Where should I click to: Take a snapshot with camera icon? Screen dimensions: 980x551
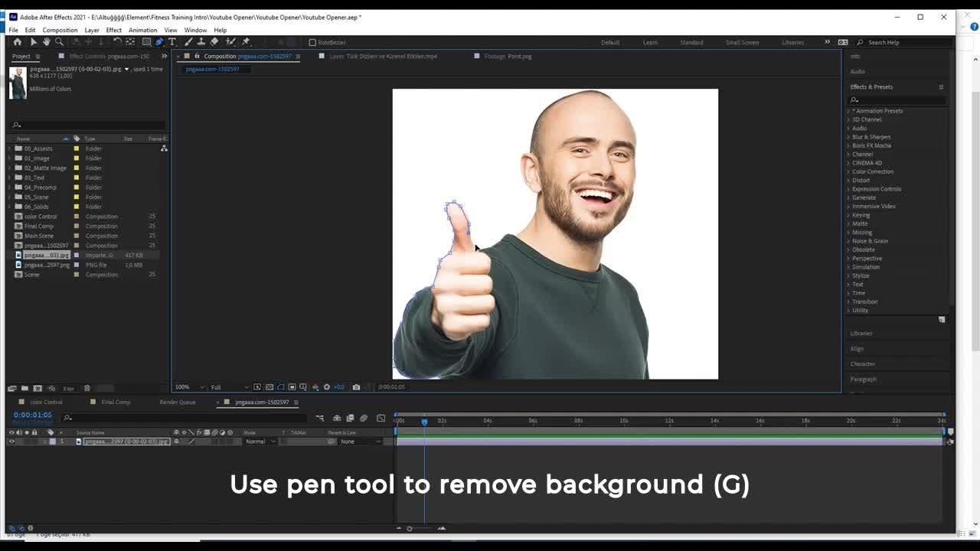[x=356, y=387]
